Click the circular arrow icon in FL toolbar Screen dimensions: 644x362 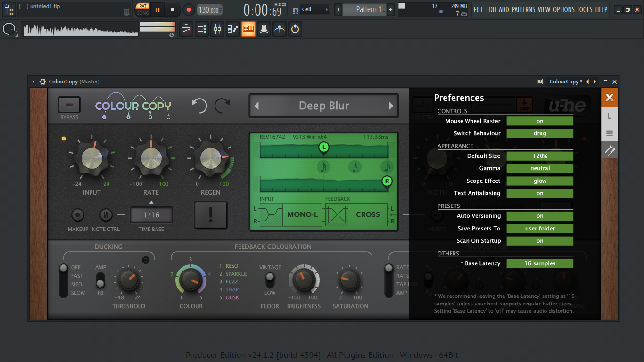pyautogui.click(x=295, y=29)
